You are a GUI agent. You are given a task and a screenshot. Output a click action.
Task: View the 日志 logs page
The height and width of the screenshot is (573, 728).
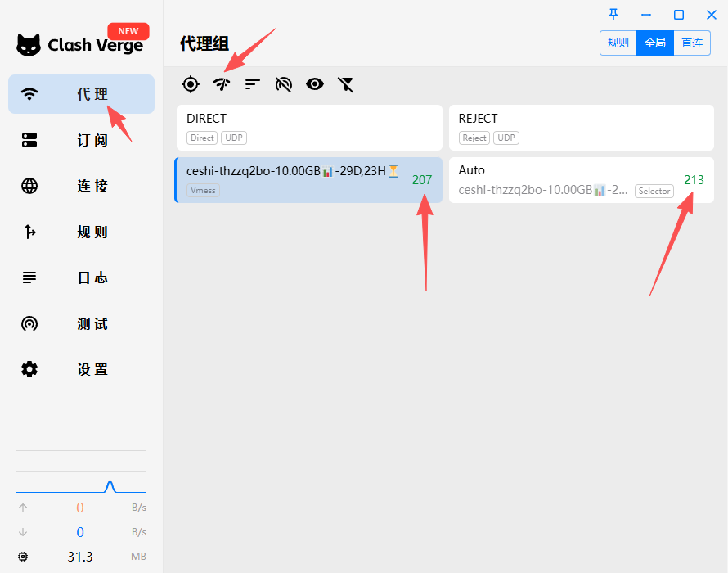[x=81, y=277]
